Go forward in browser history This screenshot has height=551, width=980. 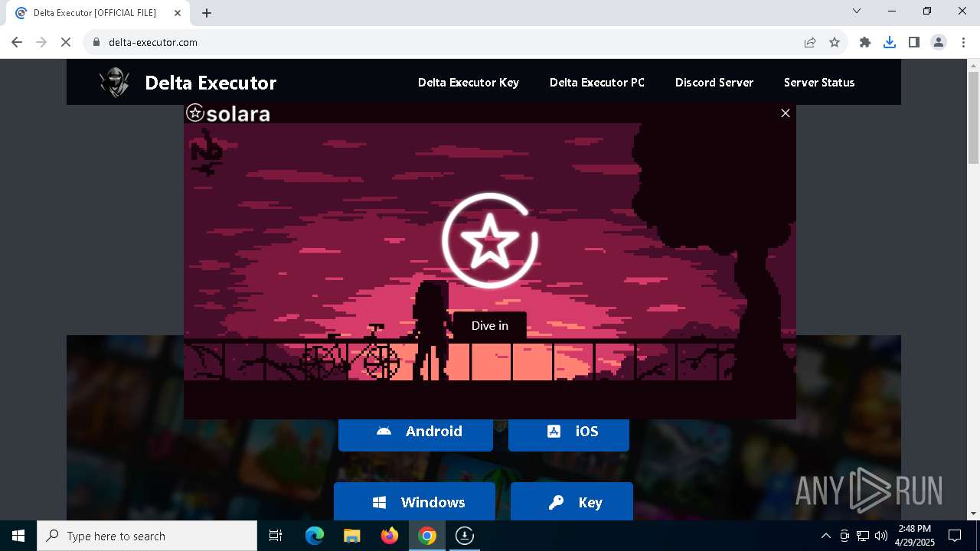pos(41,42)
